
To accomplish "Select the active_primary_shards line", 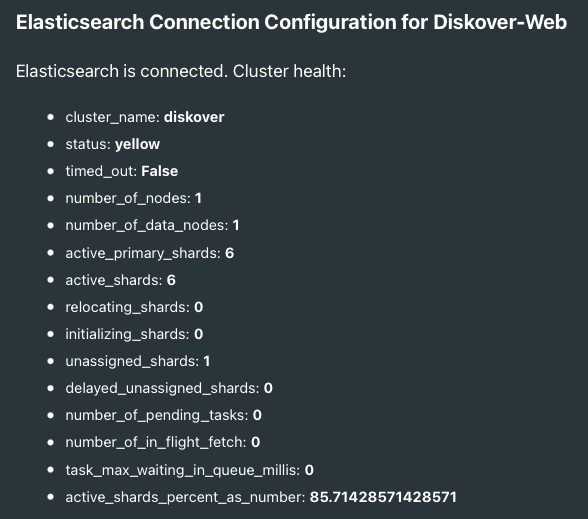I will click(x=150, y=253).
